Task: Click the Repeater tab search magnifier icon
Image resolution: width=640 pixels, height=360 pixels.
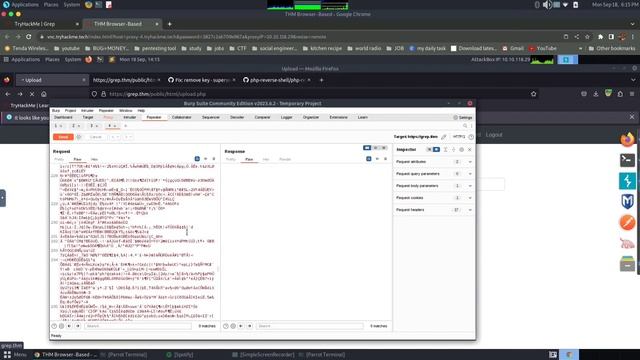Action: coord(465,126)
